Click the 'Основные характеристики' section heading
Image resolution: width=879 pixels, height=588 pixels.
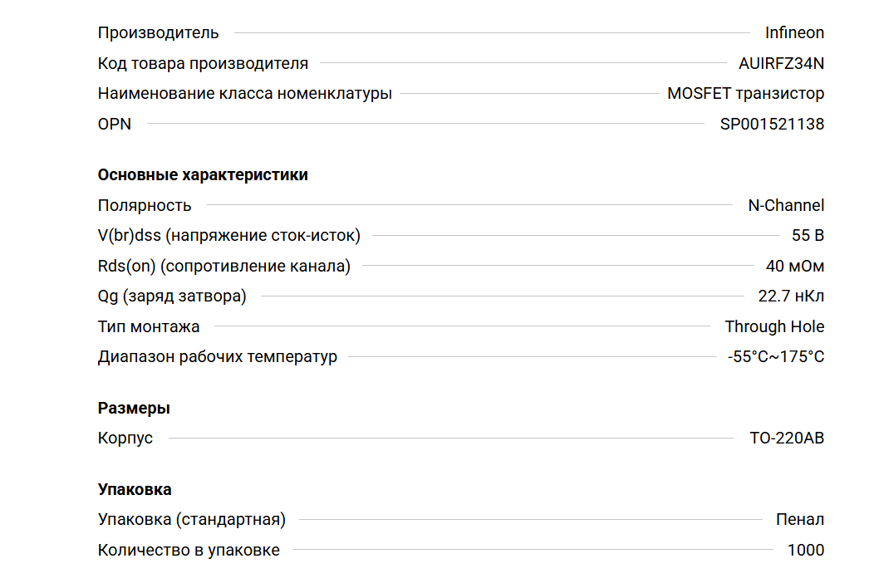(x=203, y=175)
